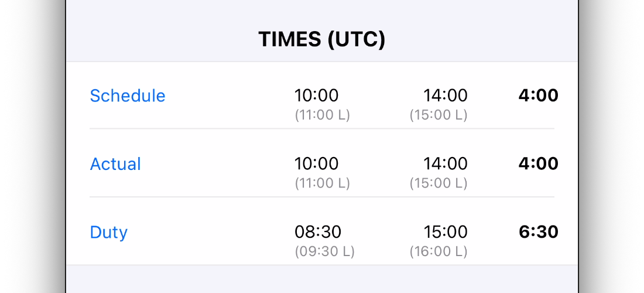
Task: Select Actual arrival time 14:00
Action: [x=445, y=164]
